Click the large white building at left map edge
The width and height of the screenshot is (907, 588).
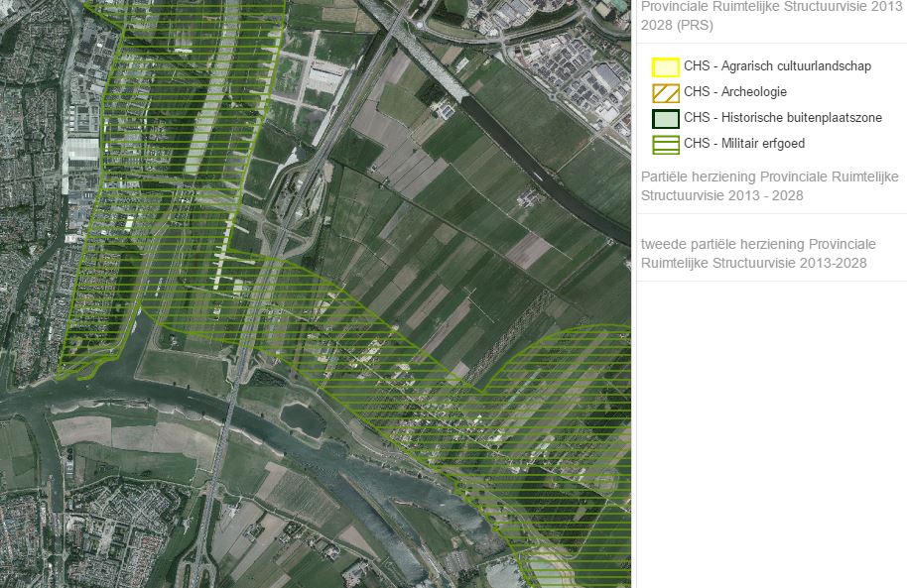pos(81,154)
